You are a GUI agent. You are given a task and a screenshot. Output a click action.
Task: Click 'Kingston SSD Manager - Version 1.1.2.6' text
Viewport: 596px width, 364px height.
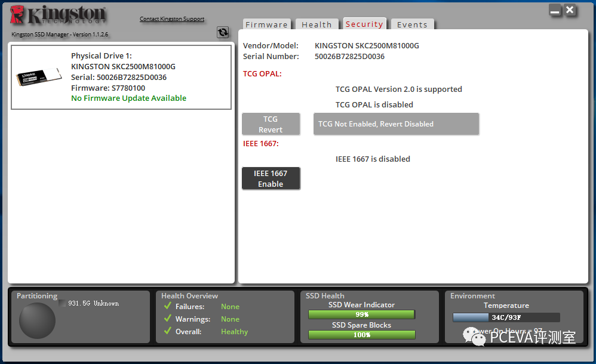tap(60, 34)
